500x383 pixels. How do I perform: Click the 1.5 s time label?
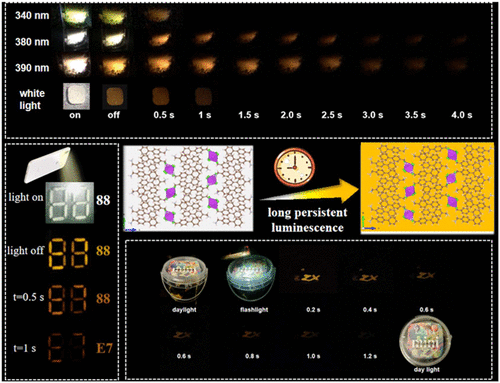pyautogui.click(x=249, y=115)
